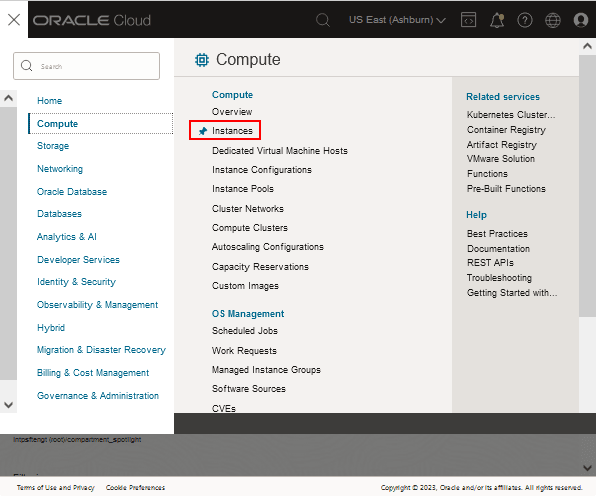Open Autoscaling Configurations link
This screenshot has height=496, width=596.
pos(268,247)
